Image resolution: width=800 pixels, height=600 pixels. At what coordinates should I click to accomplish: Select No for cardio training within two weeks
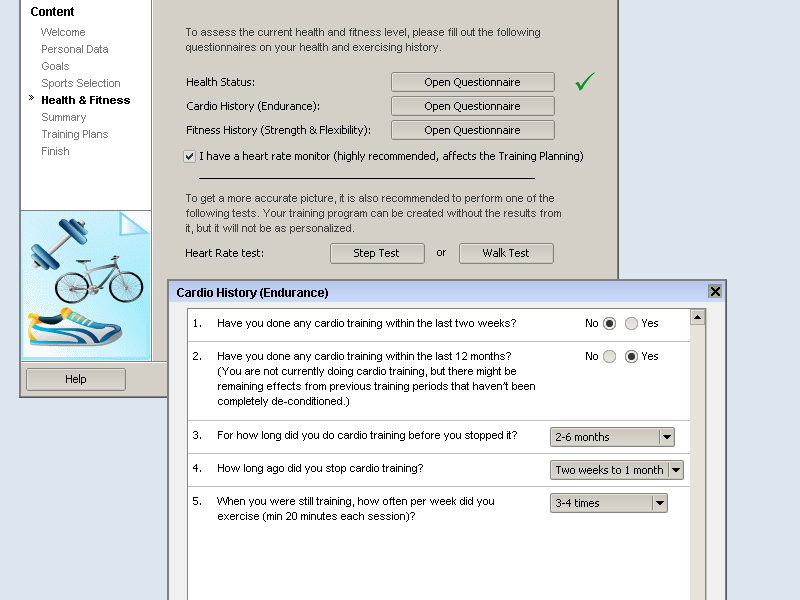[x=610, y=324]
